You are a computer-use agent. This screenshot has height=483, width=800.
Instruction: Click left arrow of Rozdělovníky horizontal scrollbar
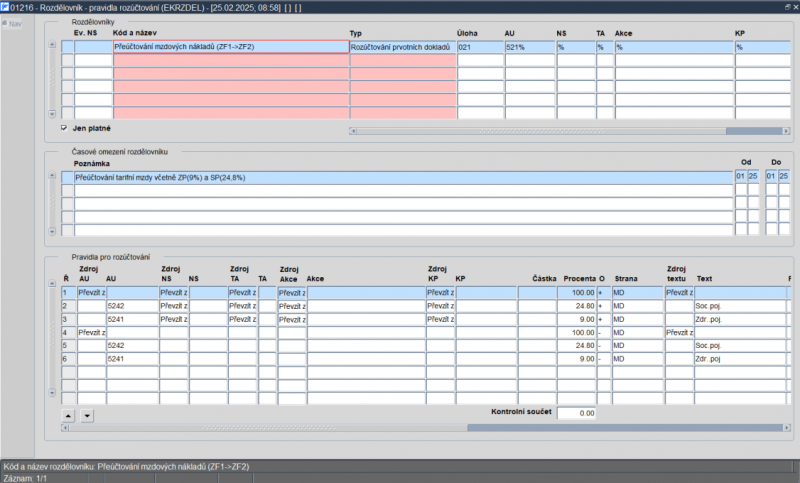point(353,131)
